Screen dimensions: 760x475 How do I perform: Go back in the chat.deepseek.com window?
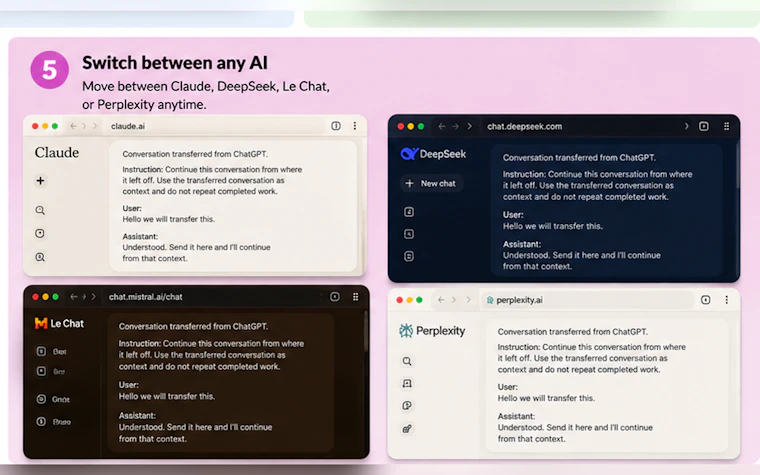pos(442,127)
